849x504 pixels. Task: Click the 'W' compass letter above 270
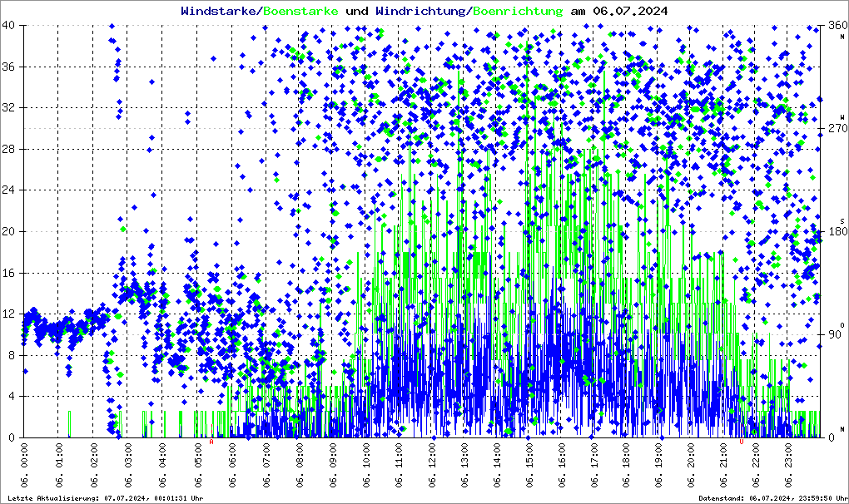(842, 117)
